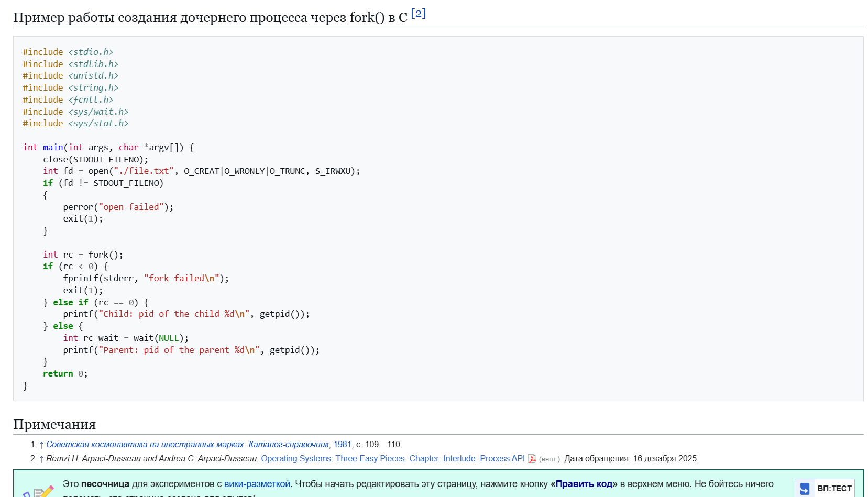
Task: Click the "int rc = fork();" code line
Action: (x=83, y=255)
